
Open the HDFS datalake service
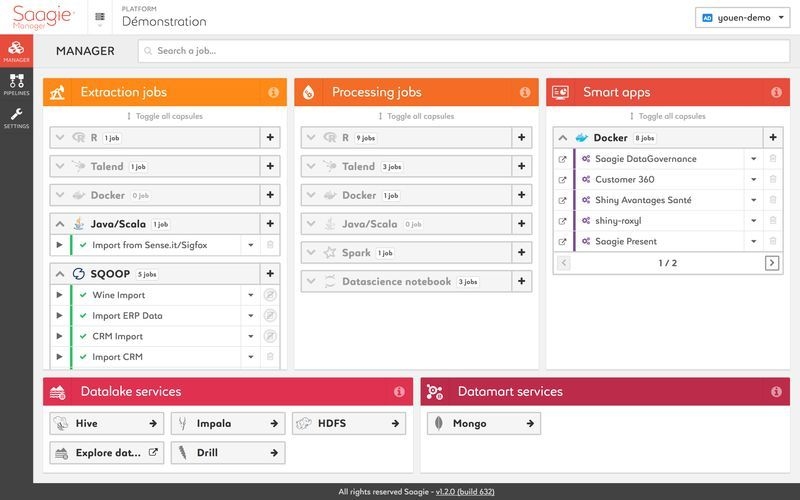[x=349, y=423]
